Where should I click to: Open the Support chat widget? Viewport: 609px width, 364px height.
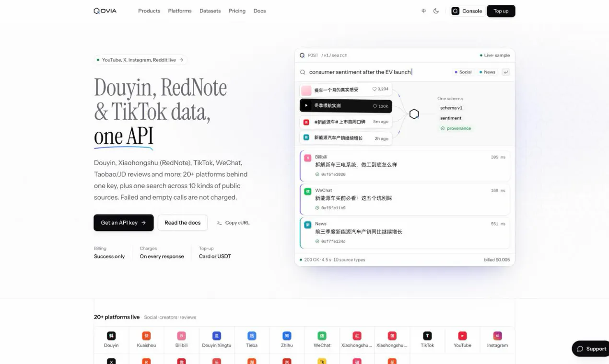tap(591, 349)
